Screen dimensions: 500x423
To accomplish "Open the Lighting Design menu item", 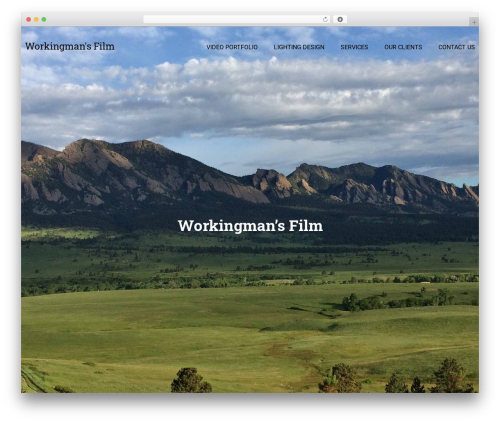I will point(299,47).
